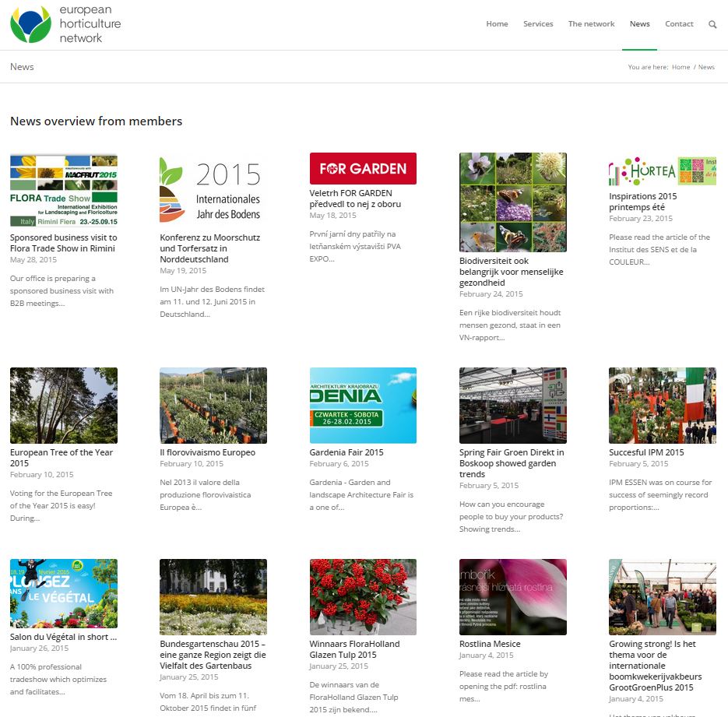
Task: Open the Rostlina Mesice pink flower image
Action: coord(513,597)
